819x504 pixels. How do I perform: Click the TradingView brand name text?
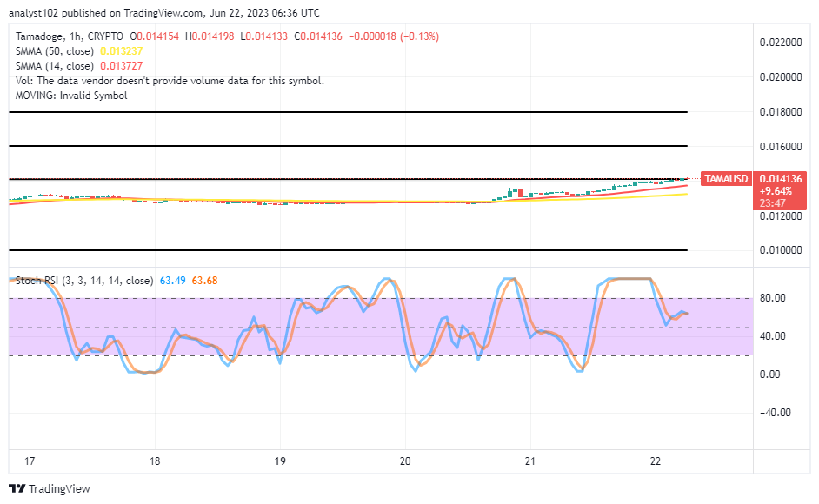click(x=59, y=488)
